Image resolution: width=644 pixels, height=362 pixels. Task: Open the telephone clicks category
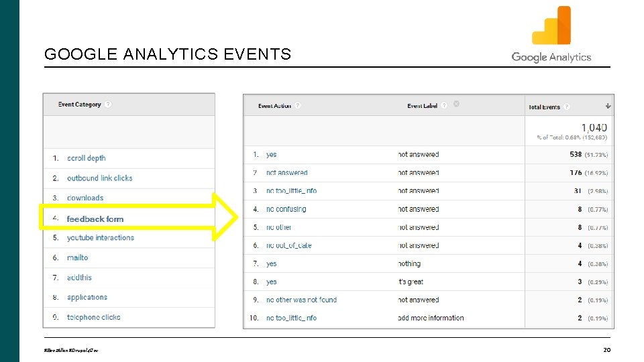[94, 317]
